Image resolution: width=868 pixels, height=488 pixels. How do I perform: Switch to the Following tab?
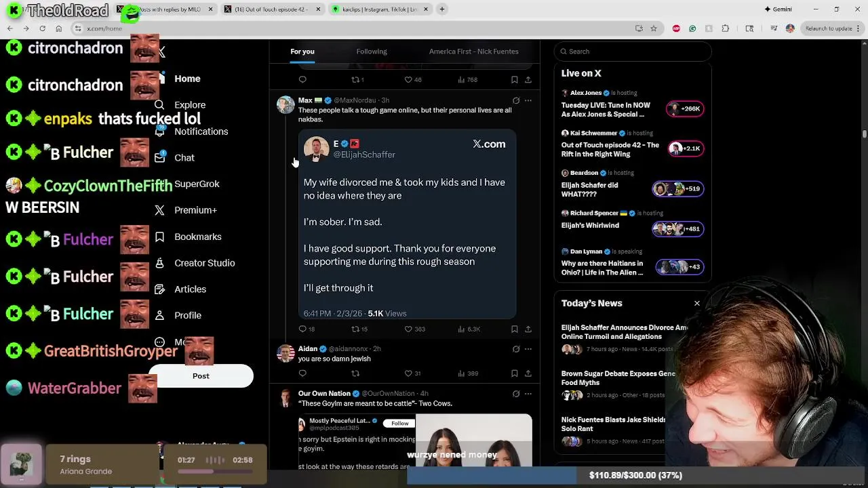(372, 52)
